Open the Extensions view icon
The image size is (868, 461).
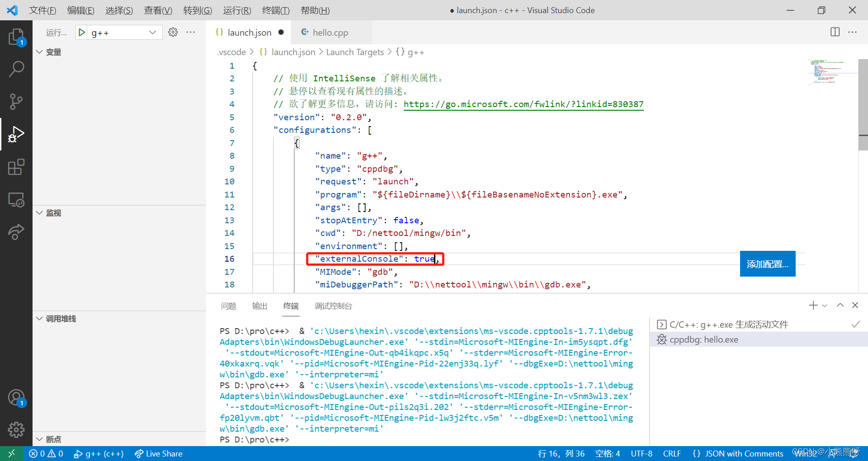point(16,167)
